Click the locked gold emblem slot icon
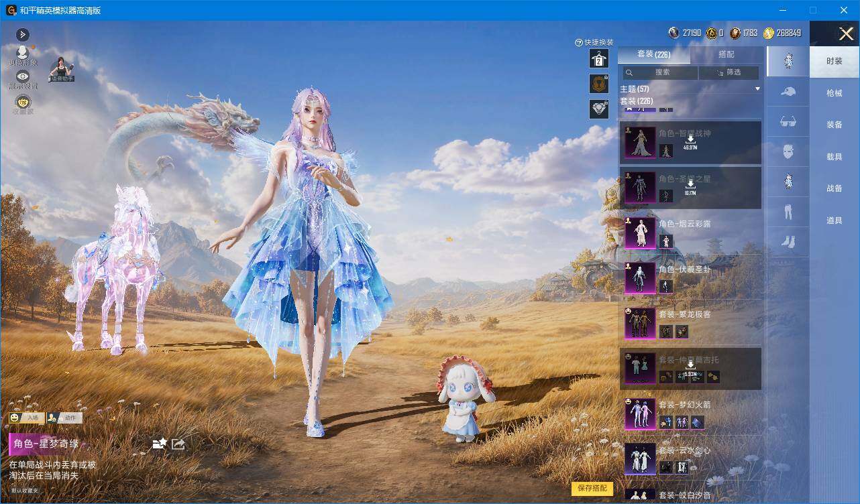The width and height of the screenshot is (860, 504). click(x=599, y=84)
